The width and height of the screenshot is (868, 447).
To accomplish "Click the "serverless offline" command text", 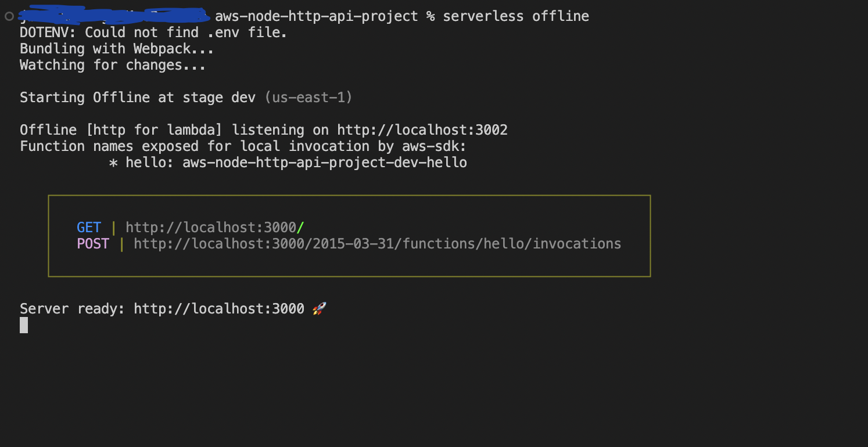I will [516, 16].
